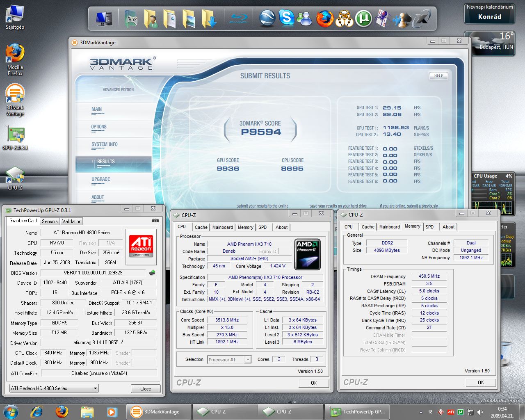Launch Skype from the dock
This screenshot has height=420, width=525.
click(x=286, y=18)
